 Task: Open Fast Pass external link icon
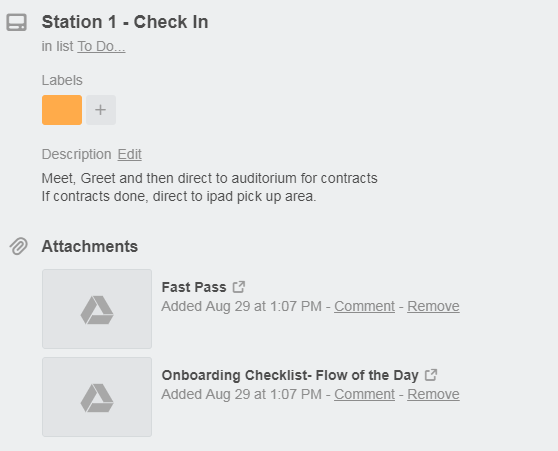(239, 287)
